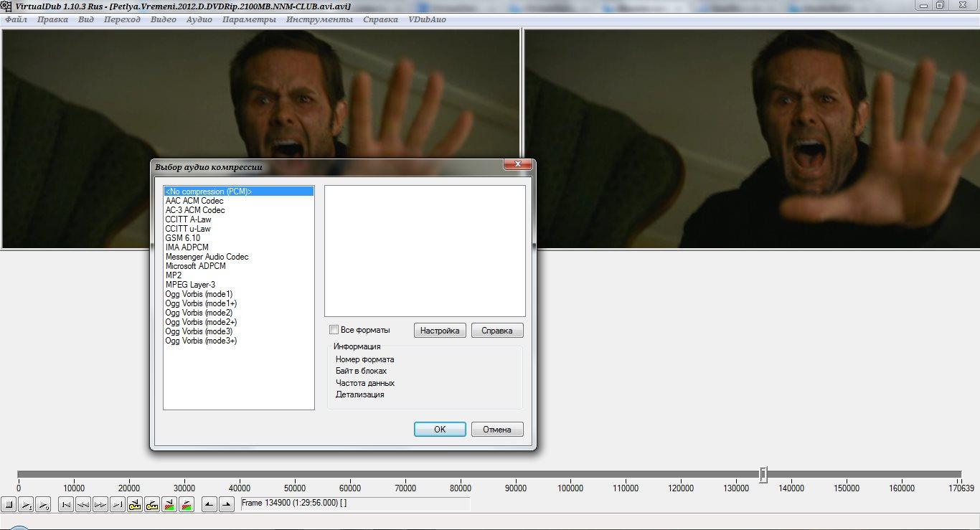
Task: Click the Справка button in the dialog
Action: [497, 331]
